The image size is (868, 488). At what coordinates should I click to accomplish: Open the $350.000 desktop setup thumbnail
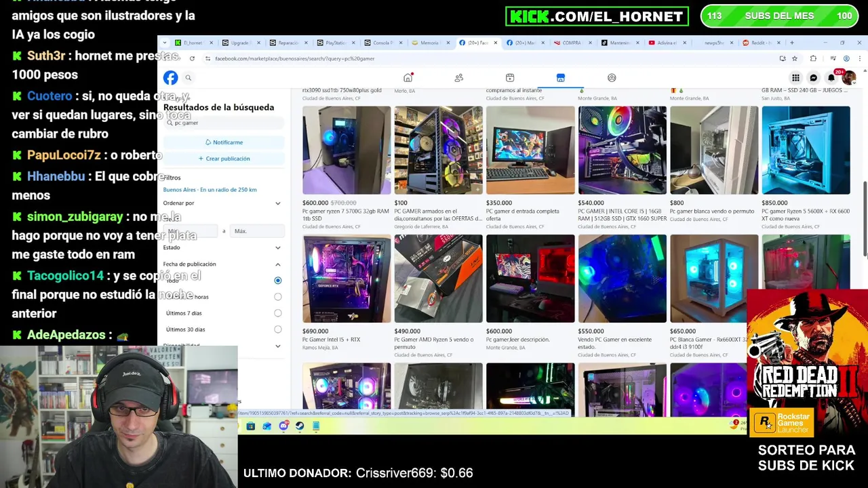530,150
